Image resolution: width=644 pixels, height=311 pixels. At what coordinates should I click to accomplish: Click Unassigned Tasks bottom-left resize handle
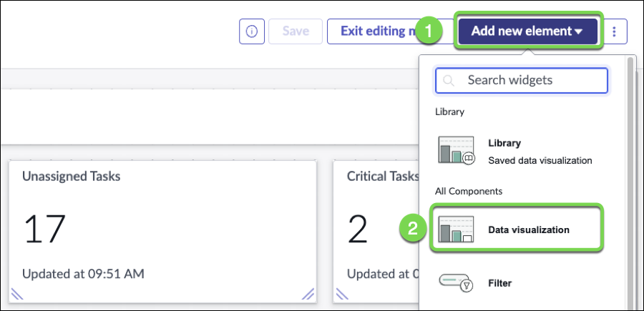(17, 292)
